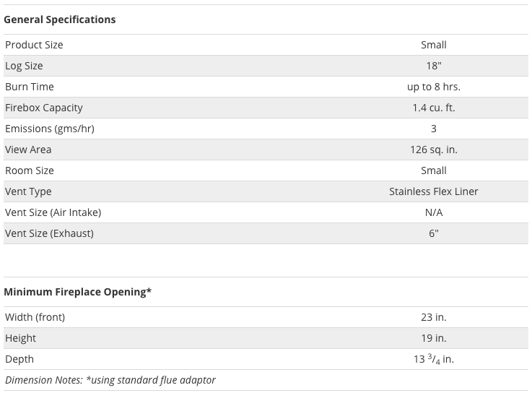The height and width of the screenshot is (393, 532).
Task: Click the Vent Type label
Action: click(28, 191)
